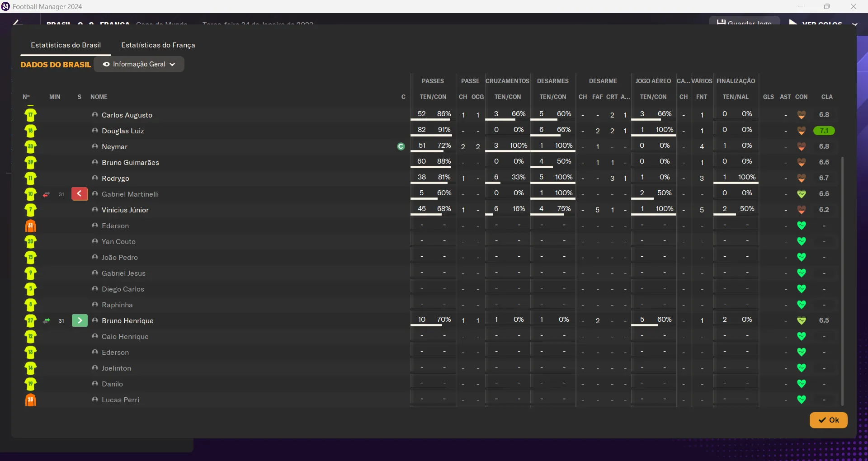Sort by the MIN minutes column header

55,97
